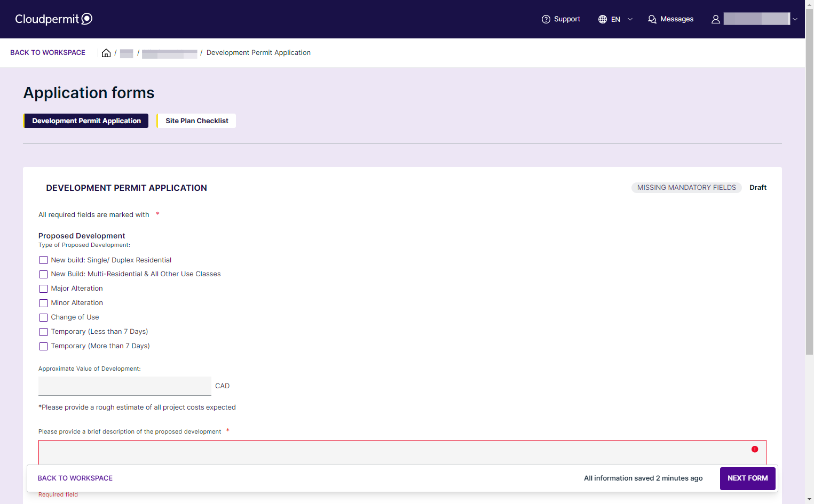Check New Build: Multi-Residential & All Other
The height and width of the screenshot is (504, 814).
pyautogui.click(x=44, y=274)
